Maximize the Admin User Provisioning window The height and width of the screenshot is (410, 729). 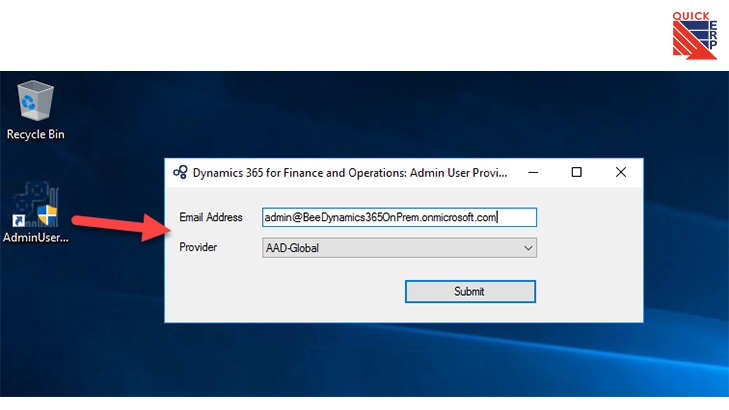577,172
